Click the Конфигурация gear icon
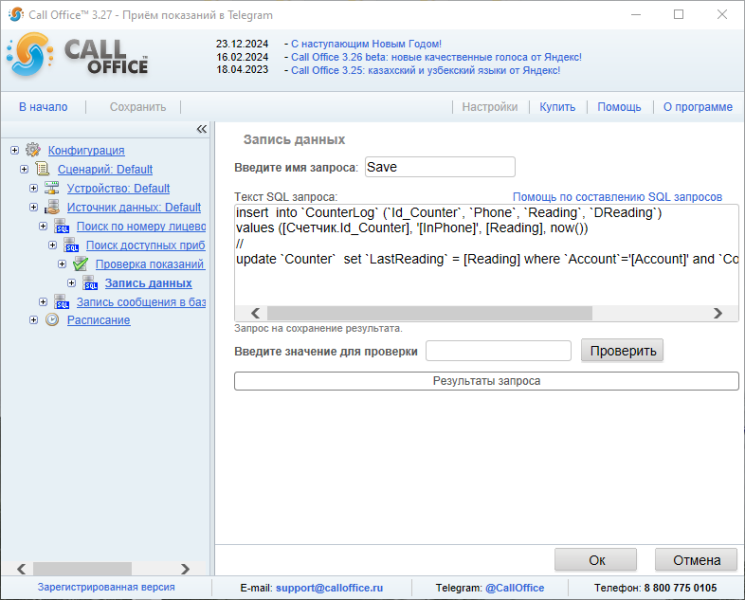The width and height of the screenshot is (745, 600). 33,150
